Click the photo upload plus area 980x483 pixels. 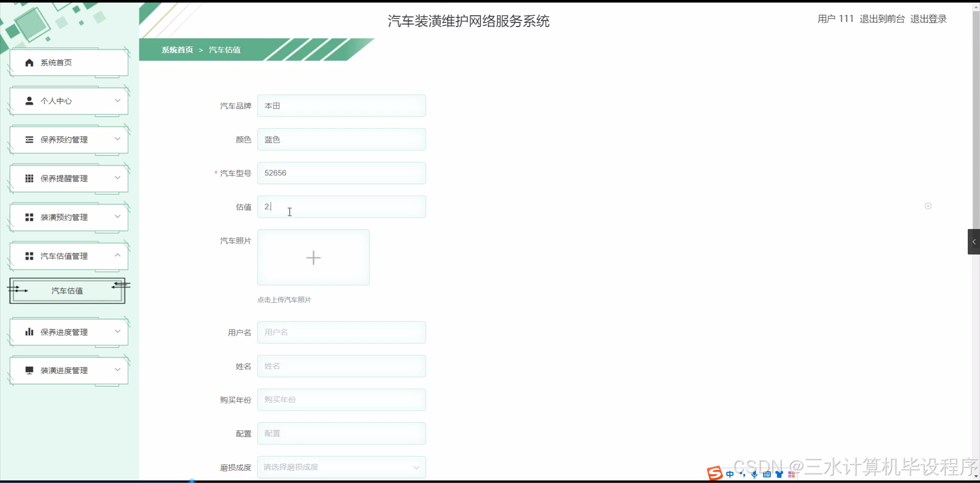(313, 257)
